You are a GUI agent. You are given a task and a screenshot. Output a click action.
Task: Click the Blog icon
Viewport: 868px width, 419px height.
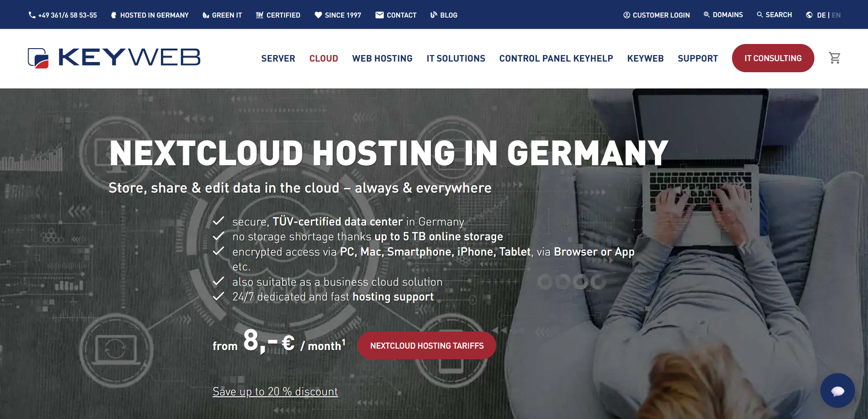pyautogui.click(x=434, y=15)
